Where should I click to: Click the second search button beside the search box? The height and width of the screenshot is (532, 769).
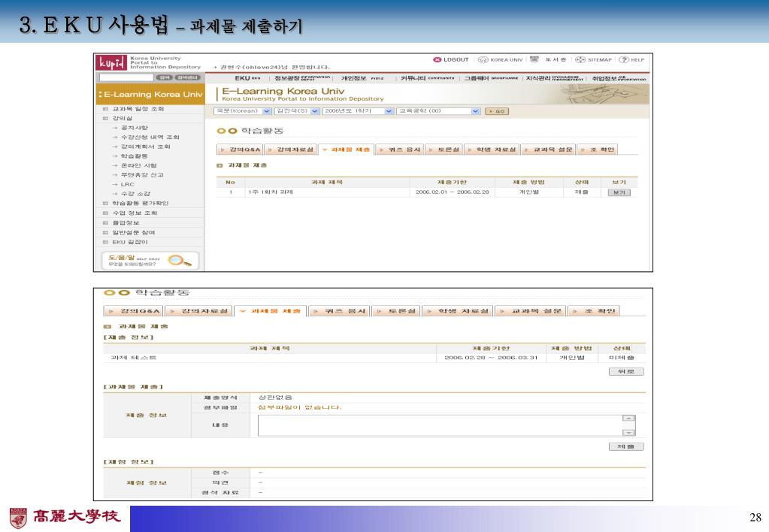[x=188, y=77]
